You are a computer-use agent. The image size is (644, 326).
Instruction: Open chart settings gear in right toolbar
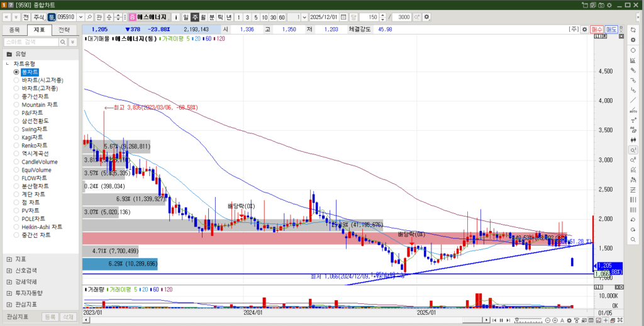[x=633, y=40]
